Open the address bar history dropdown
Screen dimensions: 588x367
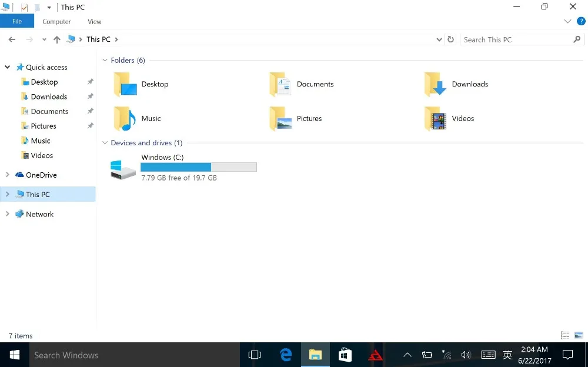tap(439, 39)
